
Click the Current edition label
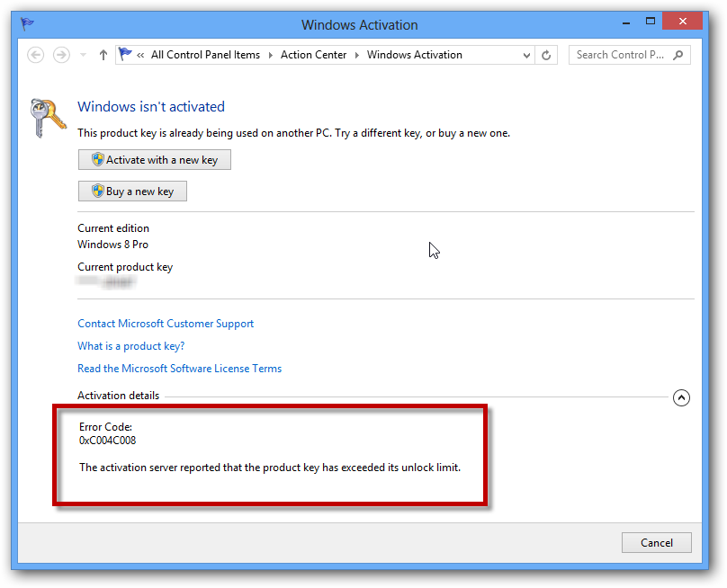pyautogui.click(x=113, y=228)
